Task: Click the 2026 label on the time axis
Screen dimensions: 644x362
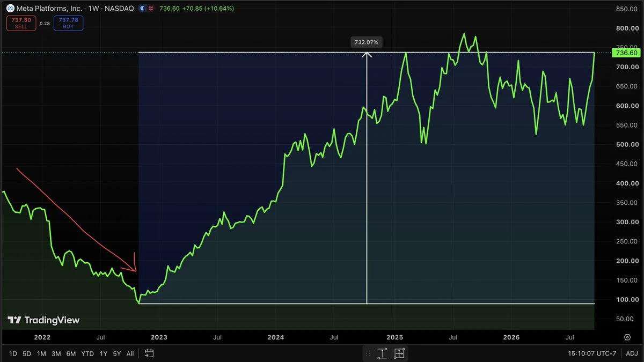Action: click(x=511, y=337)
